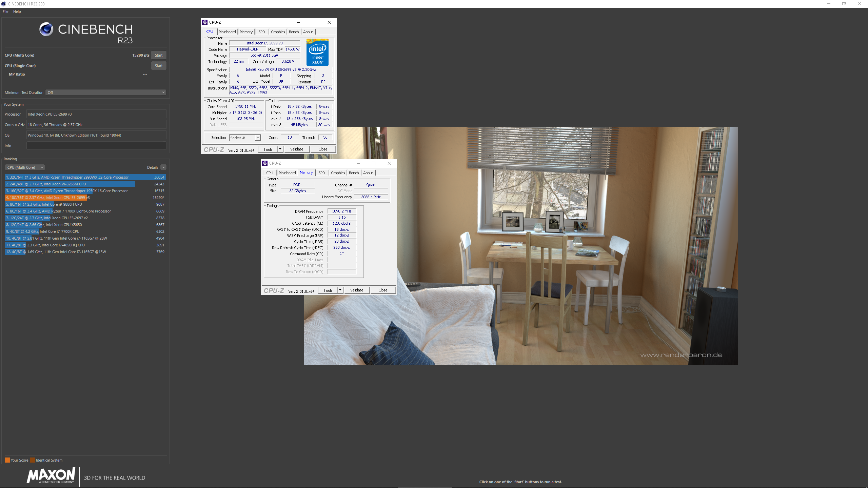Click the Maxon logo at bottom

pyautogui.click(x=51, y=475)
